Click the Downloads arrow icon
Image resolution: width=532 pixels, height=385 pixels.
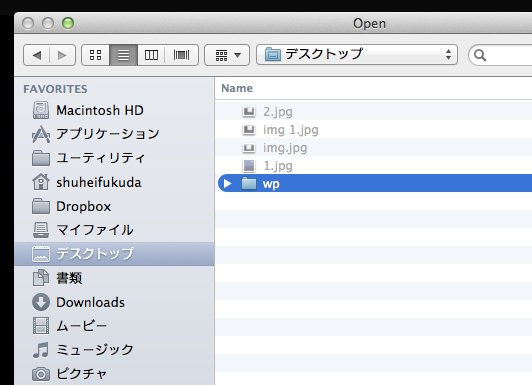point(41,302)
